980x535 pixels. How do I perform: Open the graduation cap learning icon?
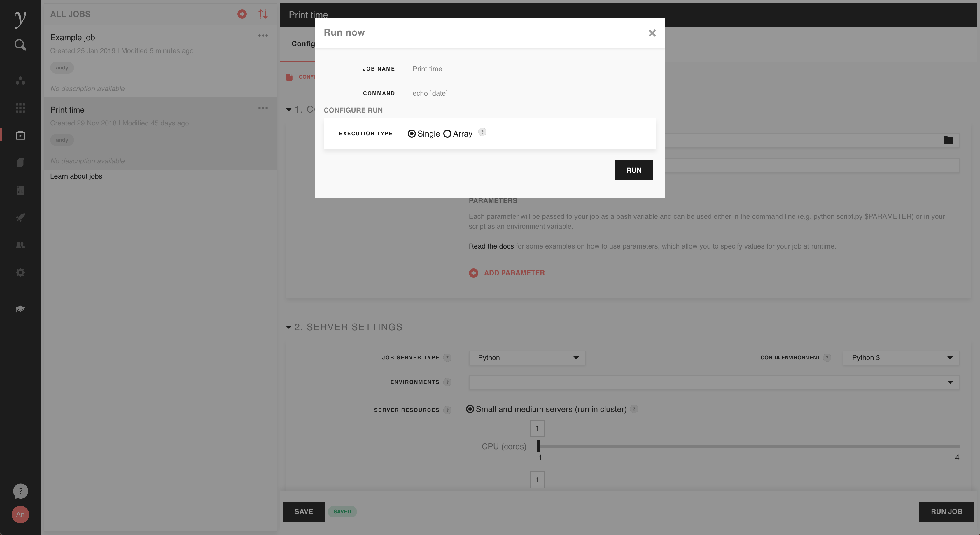20,309
